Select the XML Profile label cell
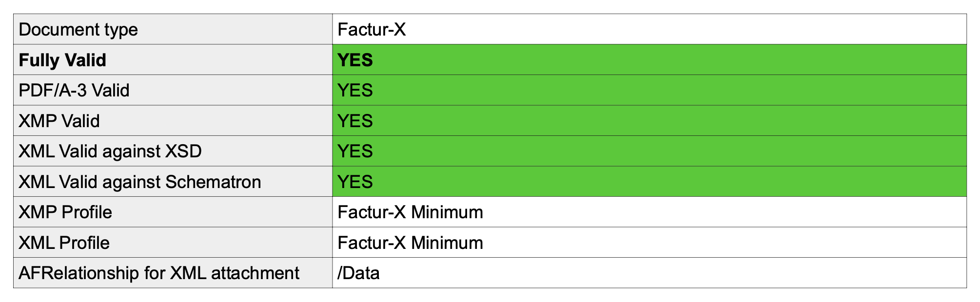The width and height of the screenshot is (980, 302). 173,242
